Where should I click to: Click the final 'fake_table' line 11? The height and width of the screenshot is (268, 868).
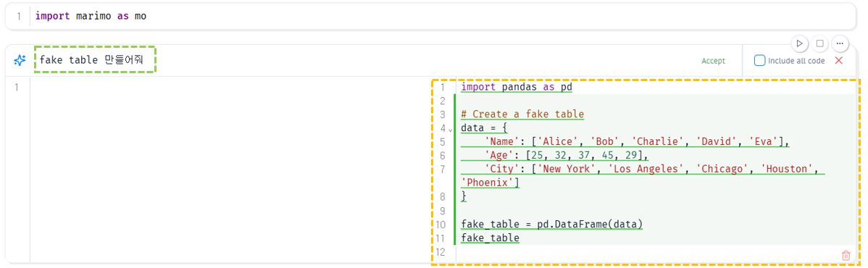click(x=490, y=238)
